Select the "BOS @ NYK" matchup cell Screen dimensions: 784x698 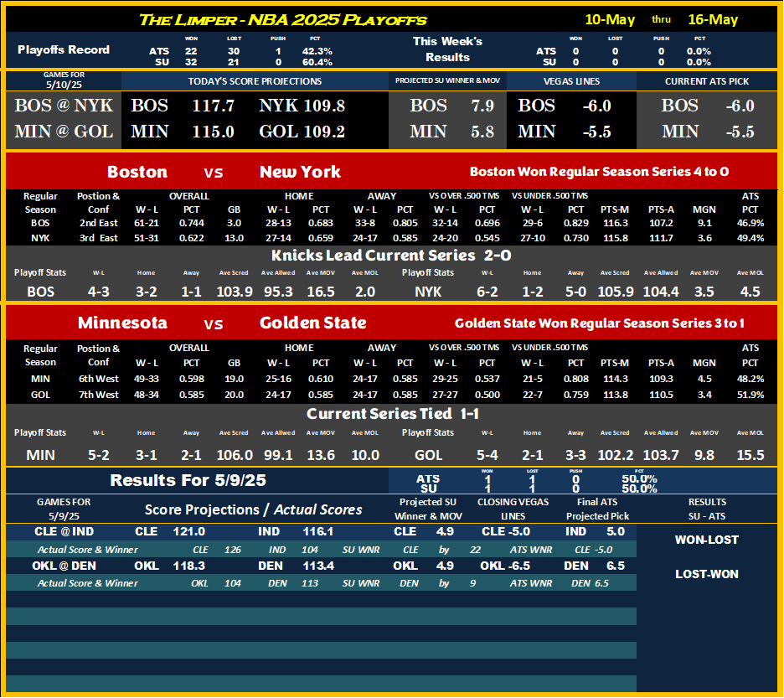pyautogui.click(x=64, y=106)
